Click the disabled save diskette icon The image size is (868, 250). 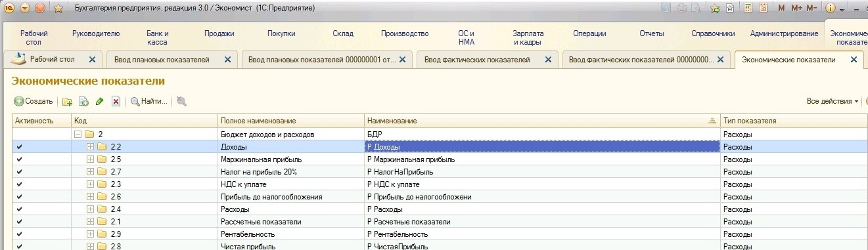(x=666, y=9)
